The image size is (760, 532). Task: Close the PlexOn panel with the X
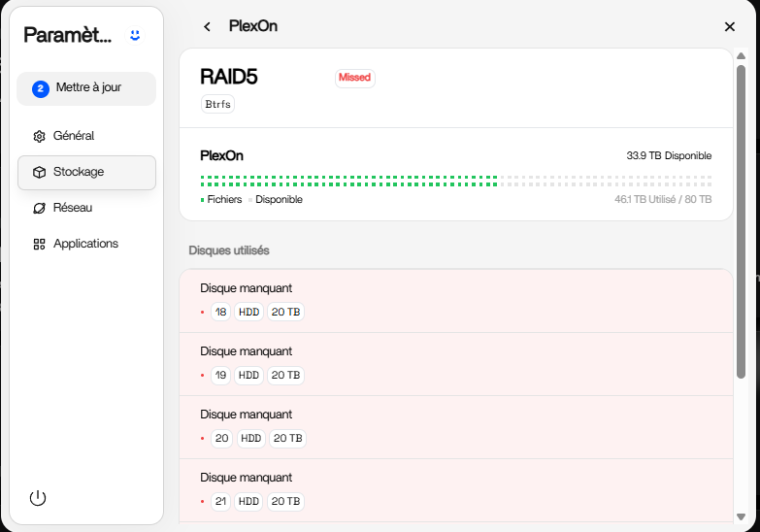(x=730, y=27)
